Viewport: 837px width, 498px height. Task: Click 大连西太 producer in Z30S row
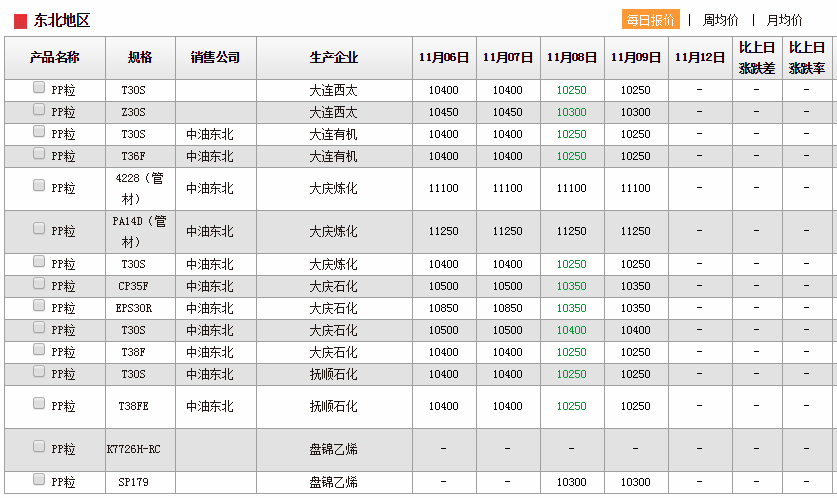[x=334, y=112]
